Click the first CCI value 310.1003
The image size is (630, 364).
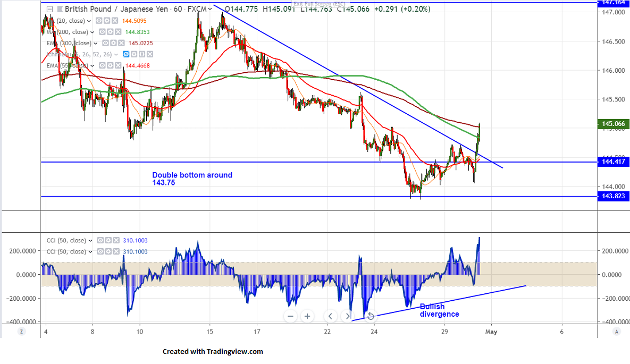pyautogui.click(x=136, y=241)
